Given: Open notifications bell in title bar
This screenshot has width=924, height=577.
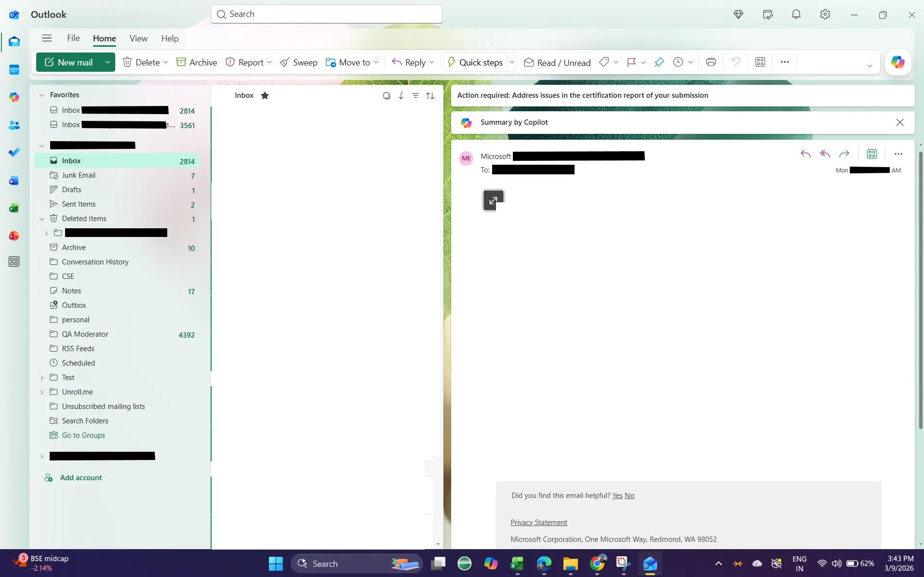Looking at the screenshot, I should tap(796, 14).
